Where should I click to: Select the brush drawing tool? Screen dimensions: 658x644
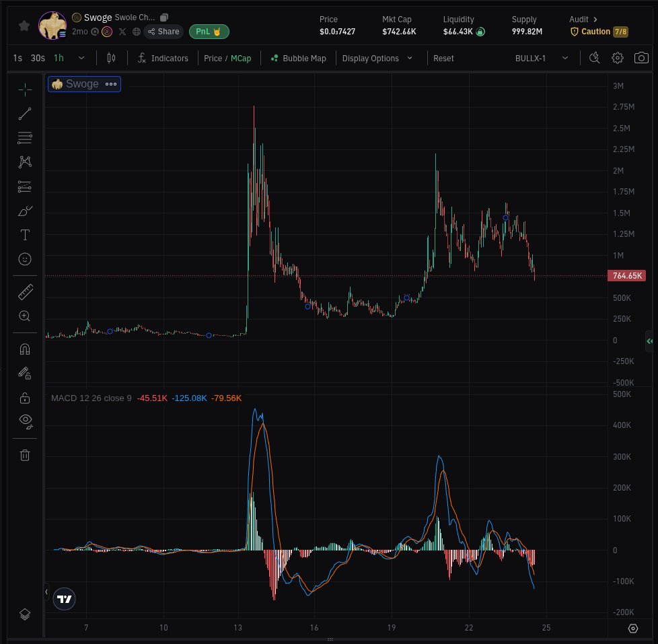[x=25, y=211]
